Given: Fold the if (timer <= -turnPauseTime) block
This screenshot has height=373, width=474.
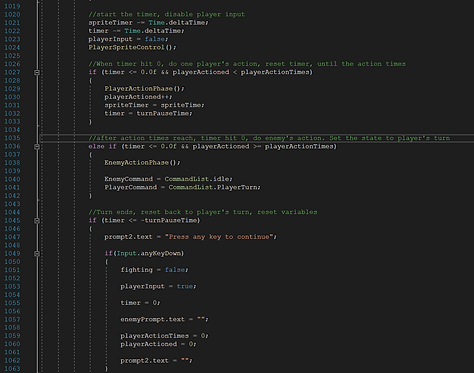Looking at the screenshot, I should pos(37,220).
